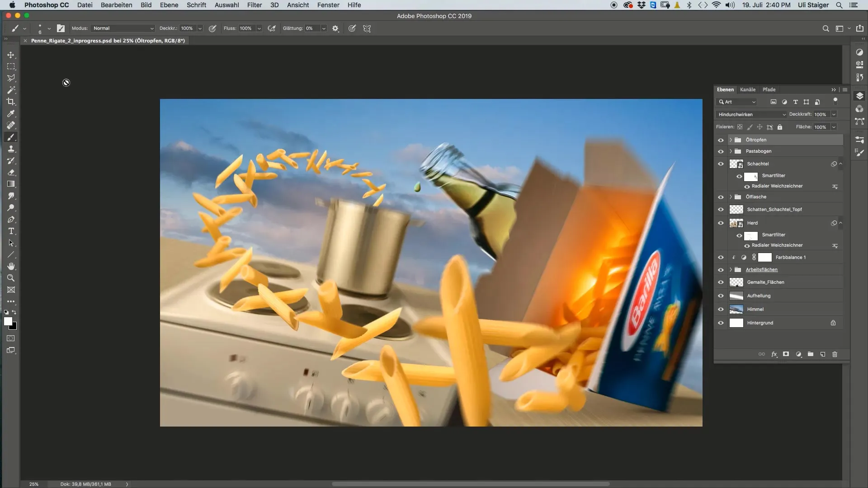Hide the Hintergrund layer
The image size is (868, 488).
click(x=721, y=323)
